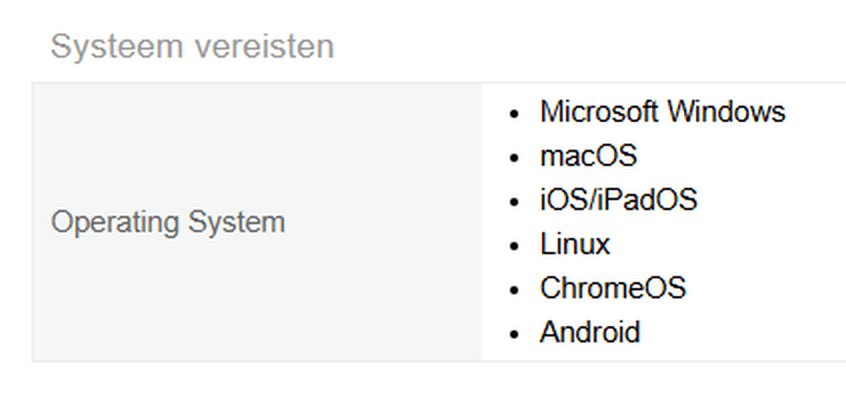
Task: Click the bullet point beside ChromeOS
Action: tap(515, 290)
